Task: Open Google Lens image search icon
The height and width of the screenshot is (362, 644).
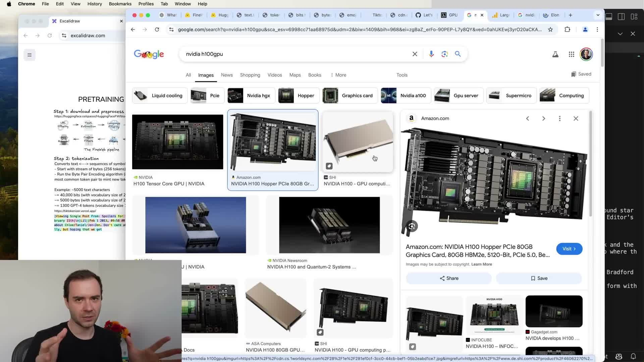Action: coord(444,54)
